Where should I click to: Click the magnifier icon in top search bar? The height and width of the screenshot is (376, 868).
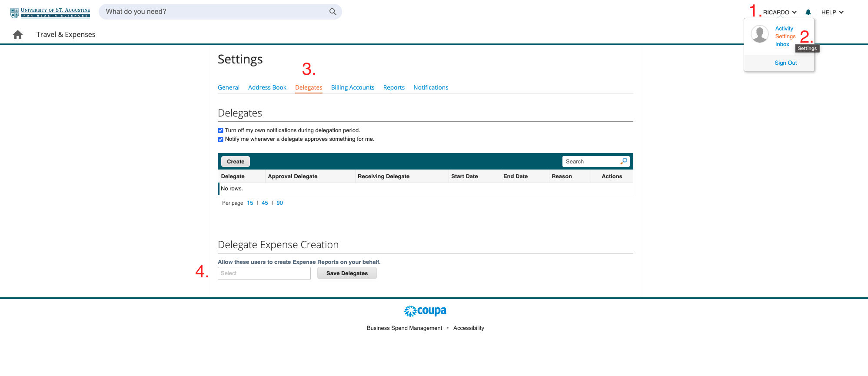pos(333,12)
